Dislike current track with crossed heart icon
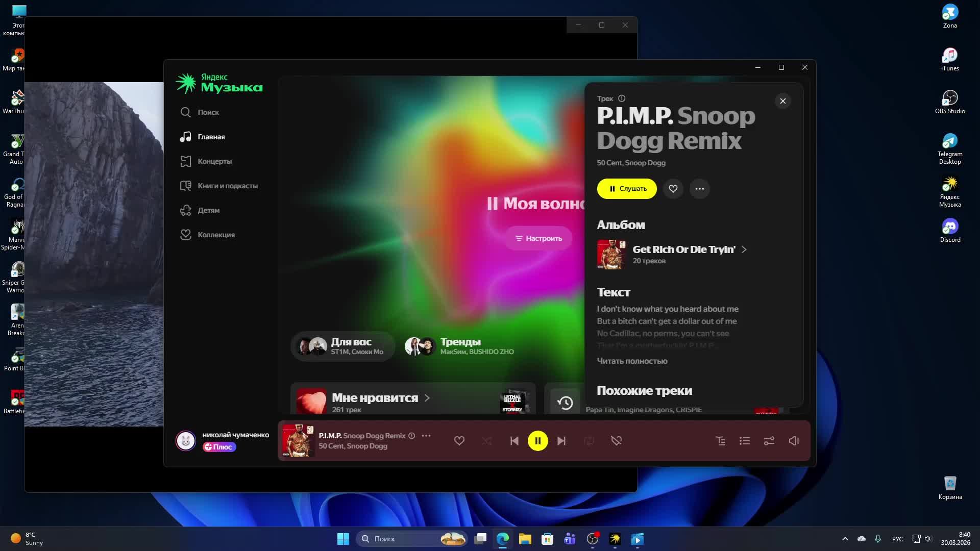This screenshot has height=551, width=980. click(x=616, y=441)
